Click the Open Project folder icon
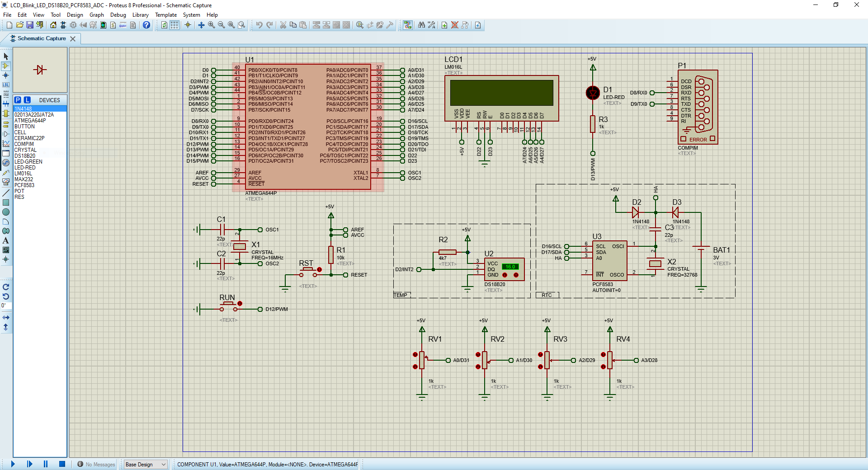868x470 pixels. [19, 25]
